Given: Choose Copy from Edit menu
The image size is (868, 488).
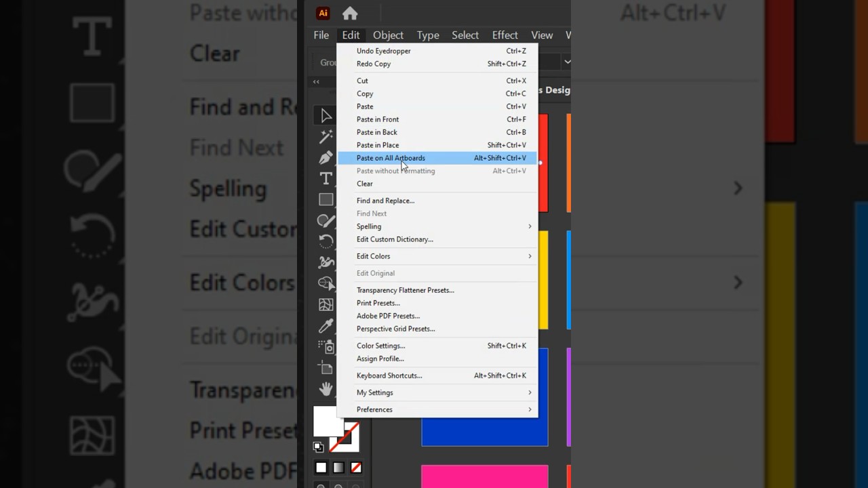Looking at the screenshot, I should coord(438,94).
